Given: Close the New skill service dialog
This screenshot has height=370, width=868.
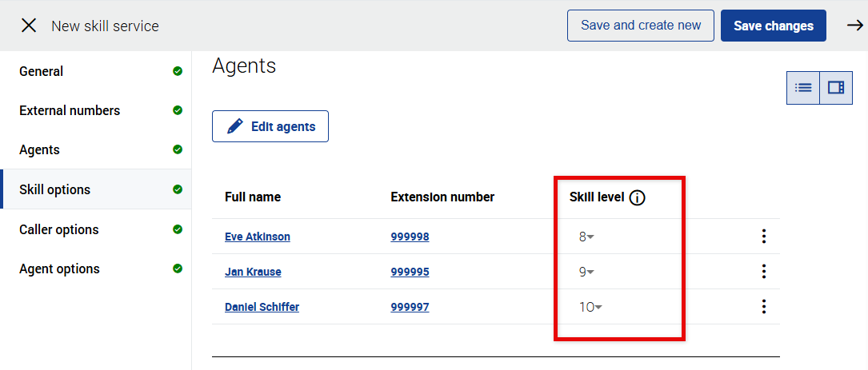Looking at the screenshot, I should pyautogui.click(x=29, y=26).
